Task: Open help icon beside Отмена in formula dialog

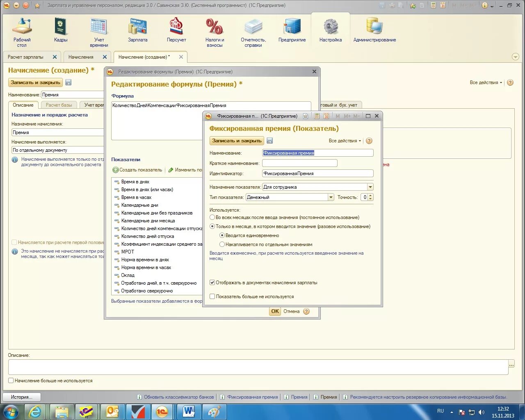Action: point(306,311)
